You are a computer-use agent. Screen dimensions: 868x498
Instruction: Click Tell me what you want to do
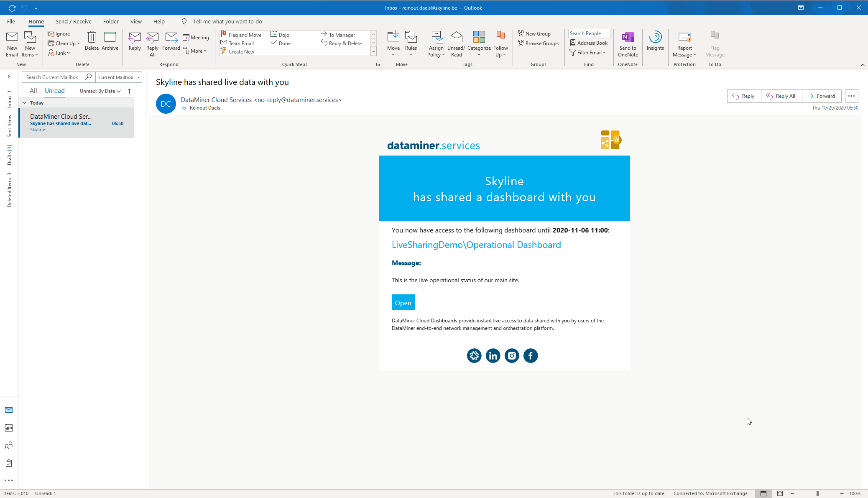227,22
